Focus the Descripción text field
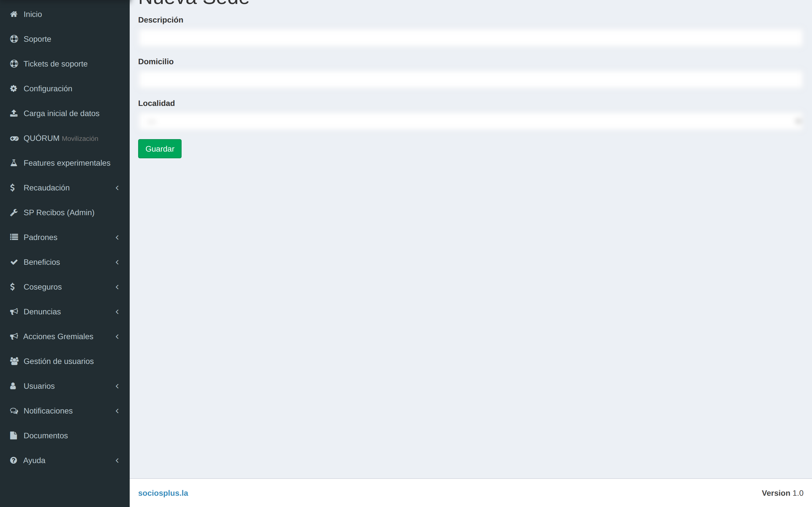Viewport: 812px width, 507px height. point(470,37)
